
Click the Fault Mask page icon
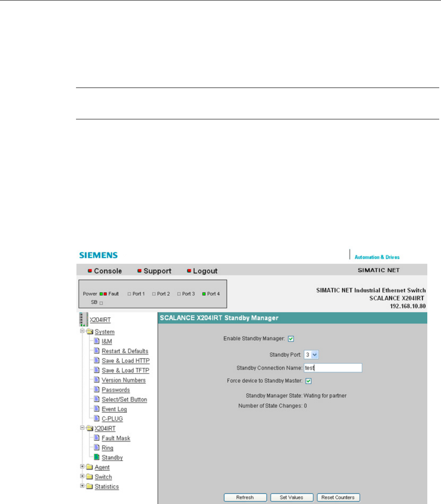coord(96,438)
